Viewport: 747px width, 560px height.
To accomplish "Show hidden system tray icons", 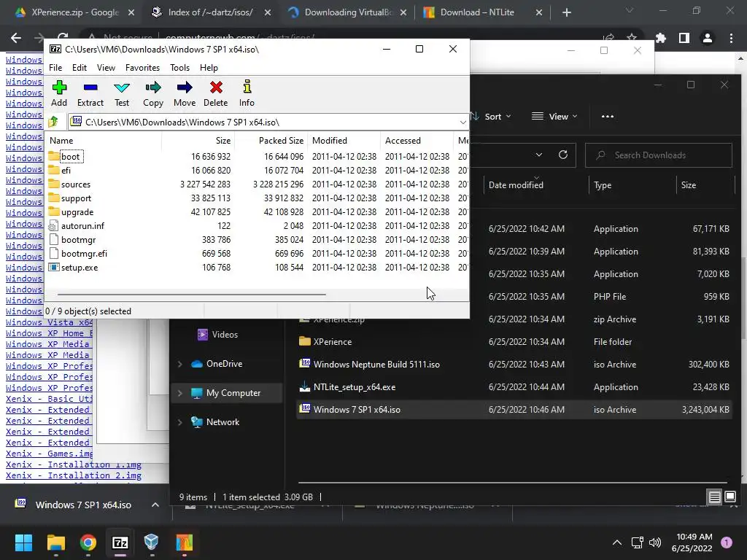I will [x=617, y=542].
